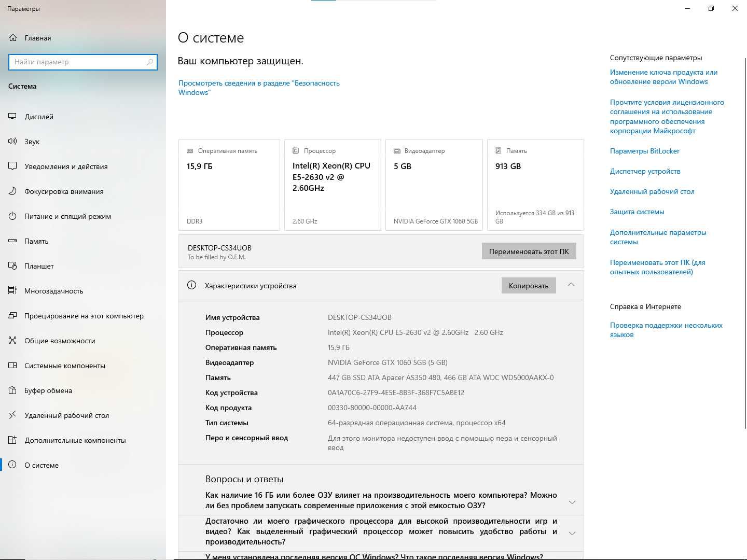Open Дополнительные параметры системы link
The width and height of the screenshot is (747, 560).
click(x=658, y=237)
